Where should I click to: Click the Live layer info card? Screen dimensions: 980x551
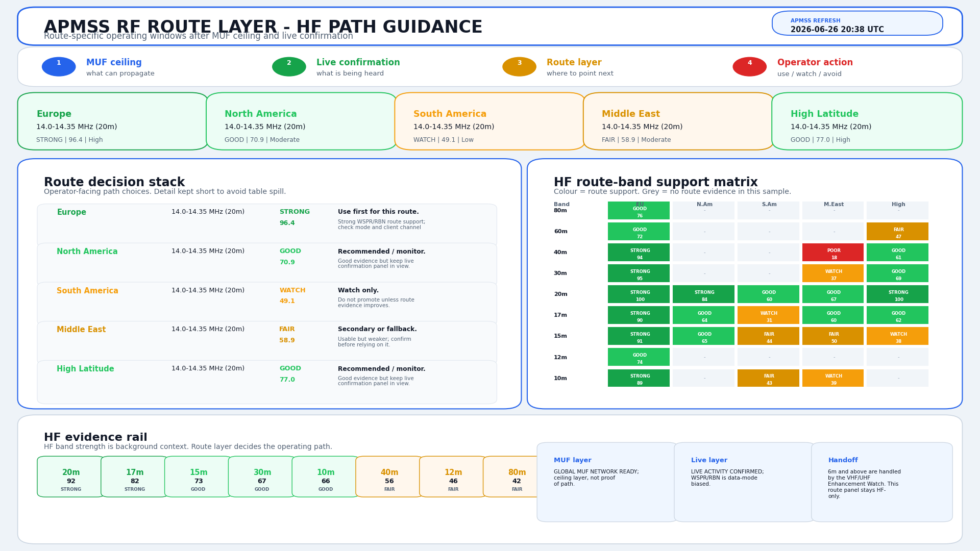tap(744, 483)
